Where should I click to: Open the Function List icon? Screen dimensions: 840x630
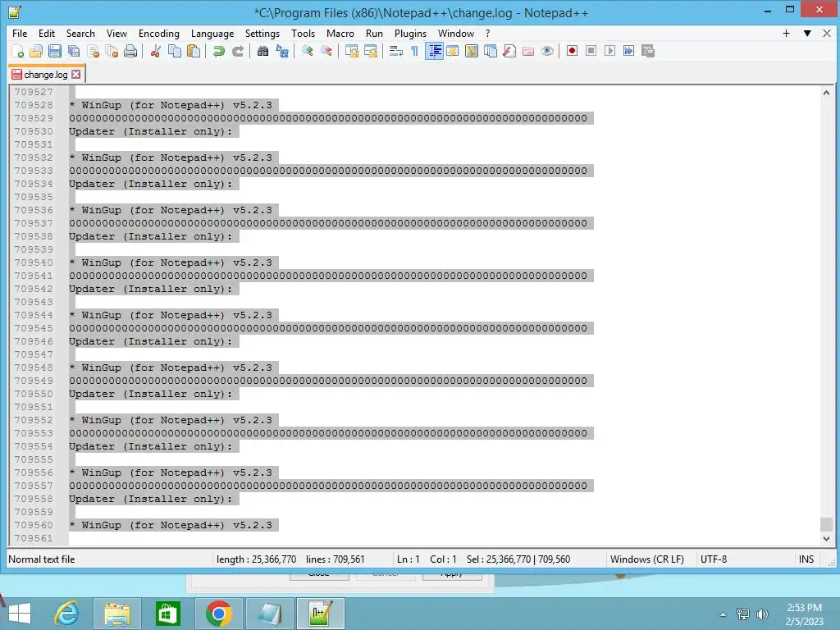point(509,51)
